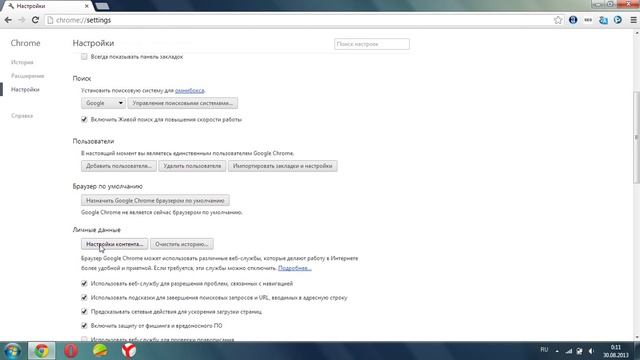The image size is (640, 360).
Task: Open Расширения in the left sidebar
Action: click(x=27, y=76)
